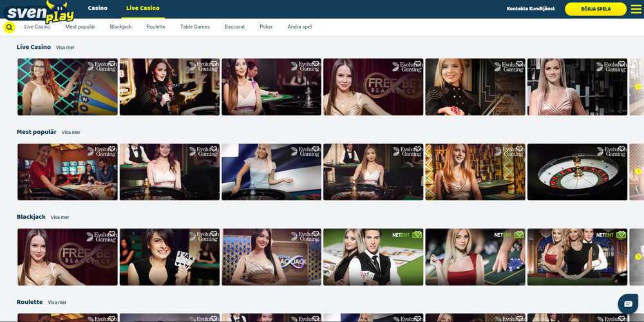Screen dimensions: 644x322
Task: Open Blackjack category in the category bar
Action: [x=121, y=26]
